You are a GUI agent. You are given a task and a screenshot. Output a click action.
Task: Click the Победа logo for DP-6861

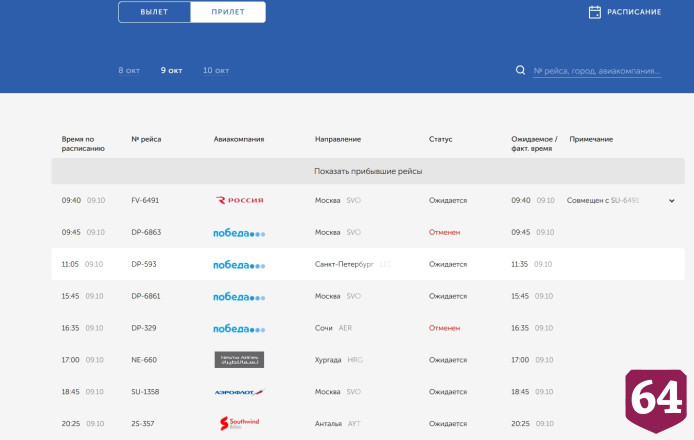point(239,297)
